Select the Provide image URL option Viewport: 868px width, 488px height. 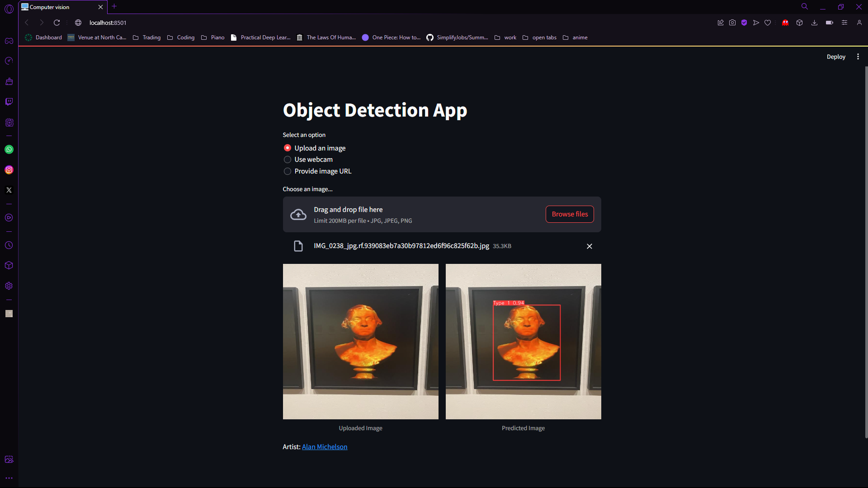click(x=288, y=171)
